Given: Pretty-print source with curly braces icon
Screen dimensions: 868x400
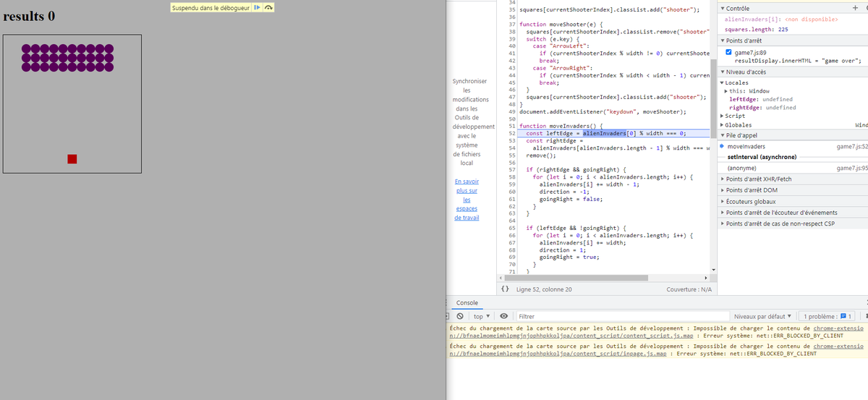Looking at the screenshot, I should (x=506, y=289).
